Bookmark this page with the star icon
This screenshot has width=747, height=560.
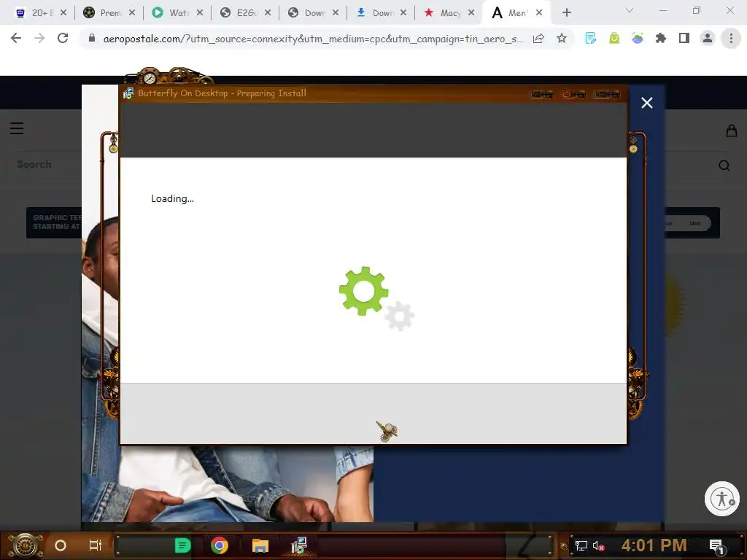tap(562, 39)
